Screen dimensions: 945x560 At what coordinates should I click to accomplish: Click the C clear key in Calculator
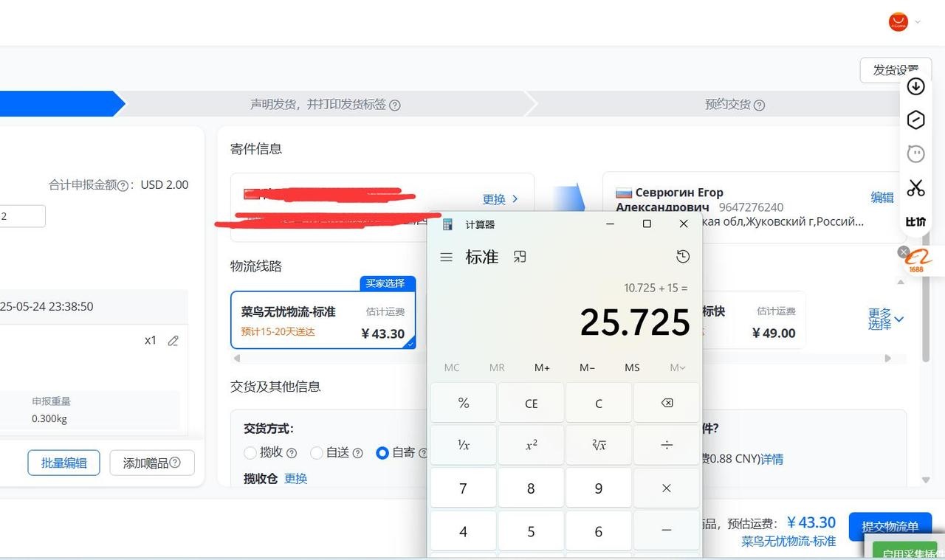click(x=599, y=403)
